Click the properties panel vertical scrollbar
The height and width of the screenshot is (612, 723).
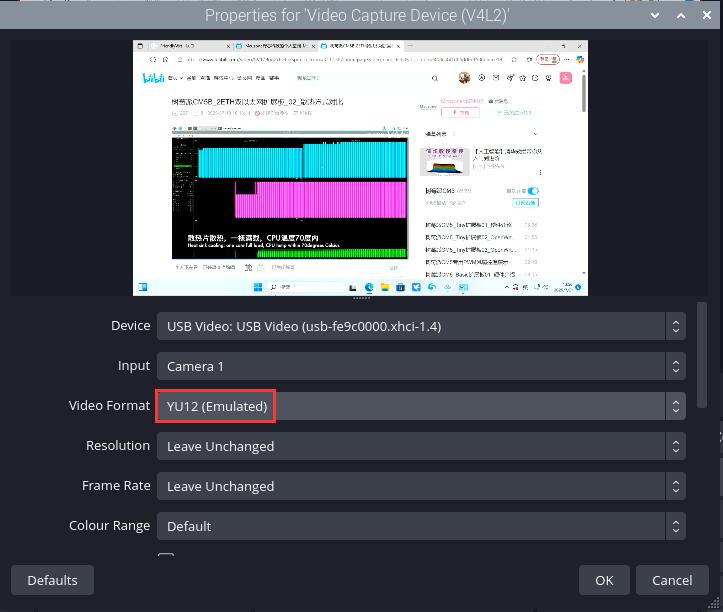[702, 355]
